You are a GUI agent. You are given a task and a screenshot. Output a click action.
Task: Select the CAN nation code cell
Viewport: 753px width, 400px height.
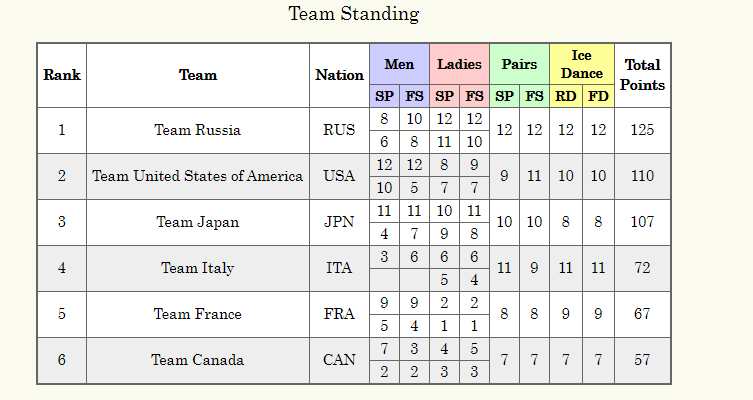339,360
